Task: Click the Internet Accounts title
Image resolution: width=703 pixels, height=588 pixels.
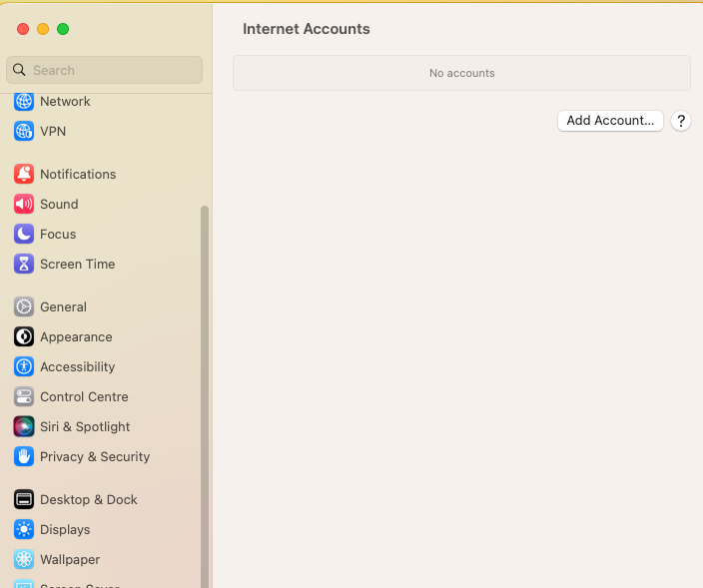Action: coord(307,29)
